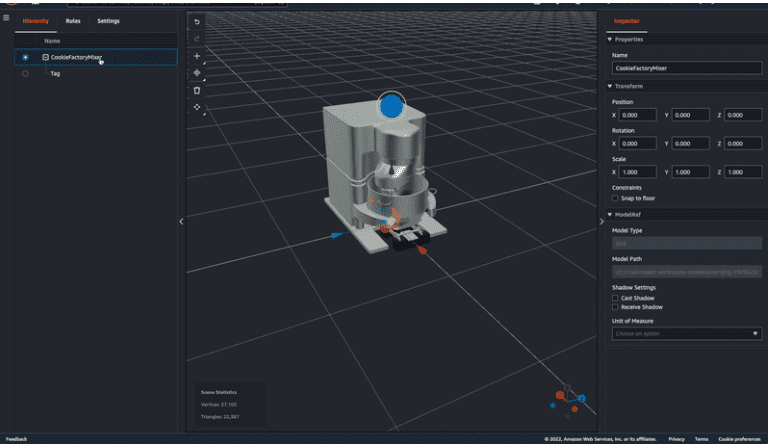Switch to the Hierarchy tab
771x448 pixels.
pos(35,21)
